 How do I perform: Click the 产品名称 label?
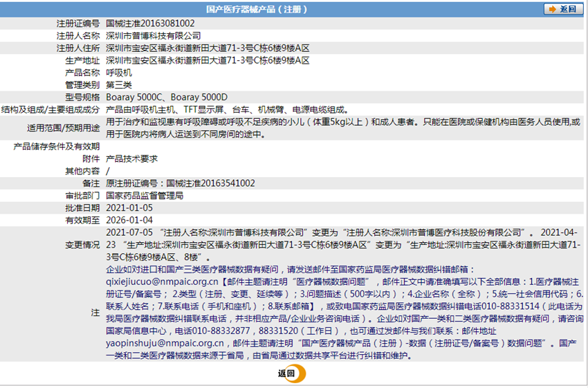[x=82, y=73]
